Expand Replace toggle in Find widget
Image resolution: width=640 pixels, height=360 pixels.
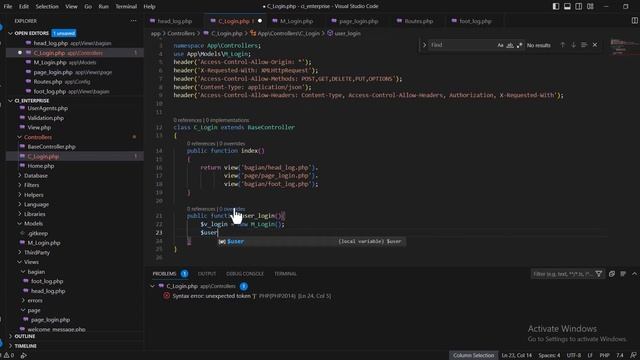pyautogui.click(x=424, y=45)
